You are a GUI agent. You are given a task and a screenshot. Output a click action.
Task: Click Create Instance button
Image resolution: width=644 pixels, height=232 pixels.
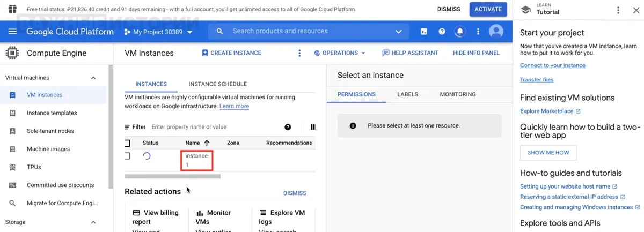(231, 53)
